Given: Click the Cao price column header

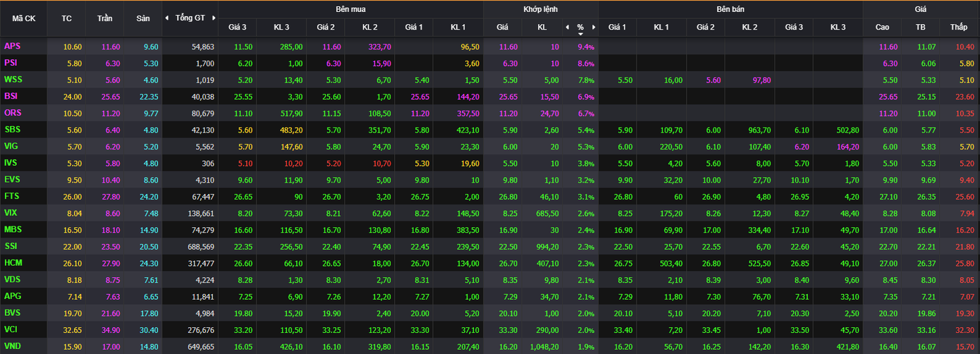Looking at the screenshot, I should (882, 28).
